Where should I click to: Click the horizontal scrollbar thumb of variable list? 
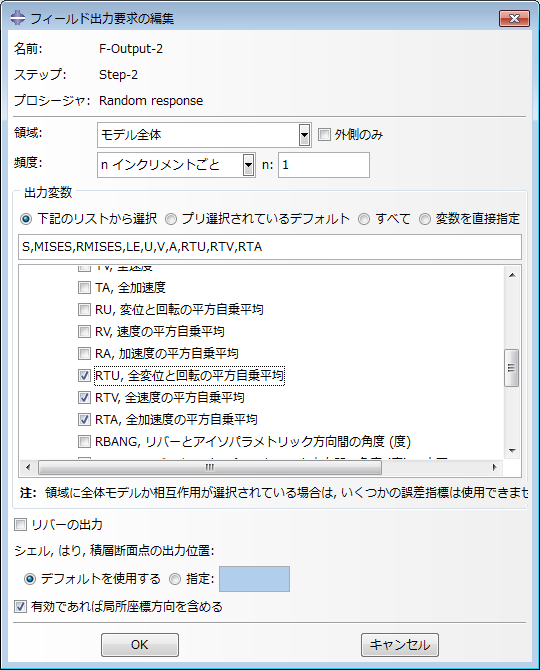point(210,467)
